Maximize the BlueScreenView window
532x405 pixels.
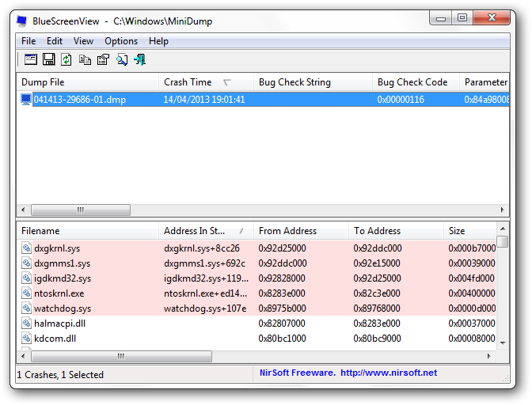[x=462, y=18]
